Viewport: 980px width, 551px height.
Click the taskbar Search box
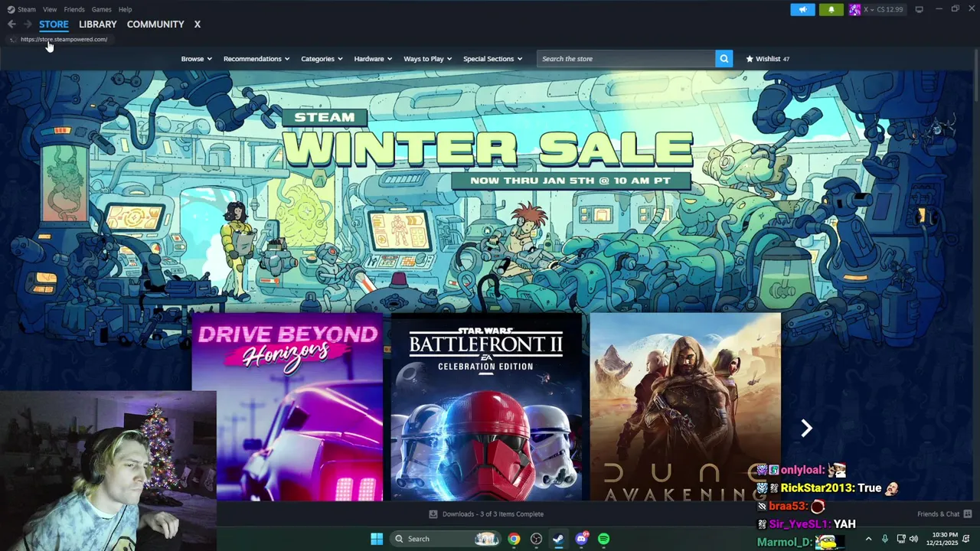tap(447, 539)
